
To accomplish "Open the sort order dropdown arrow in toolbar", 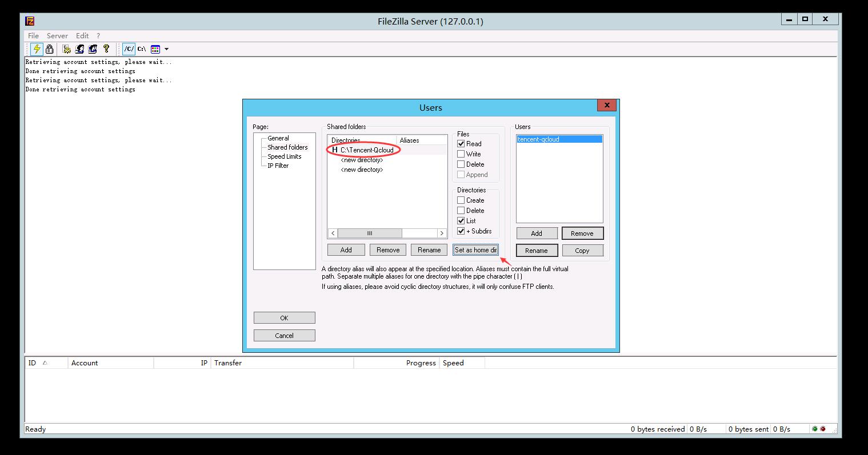I will click(x=166, y=49).
